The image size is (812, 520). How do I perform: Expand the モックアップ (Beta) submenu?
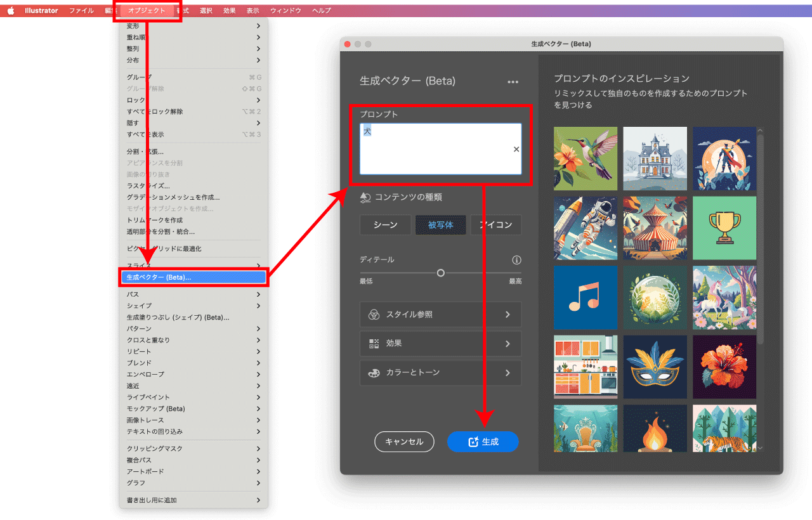pyautogui.click(x=193, y=408)
